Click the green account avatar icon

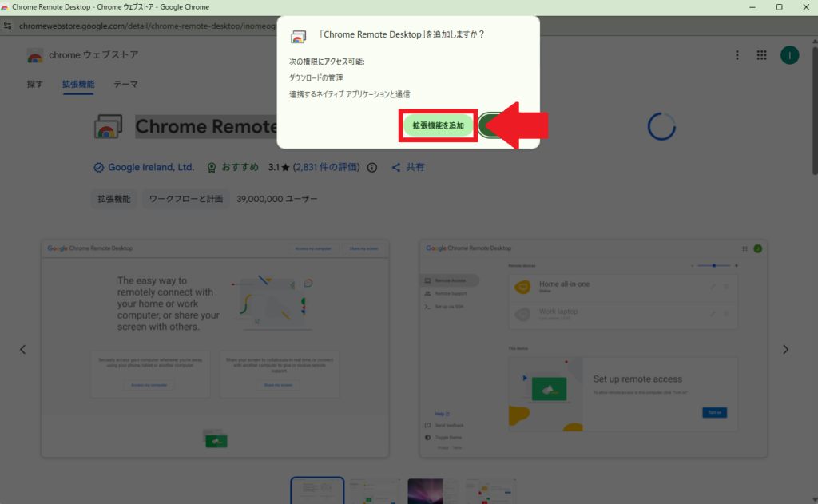click(x=789, y=55)
